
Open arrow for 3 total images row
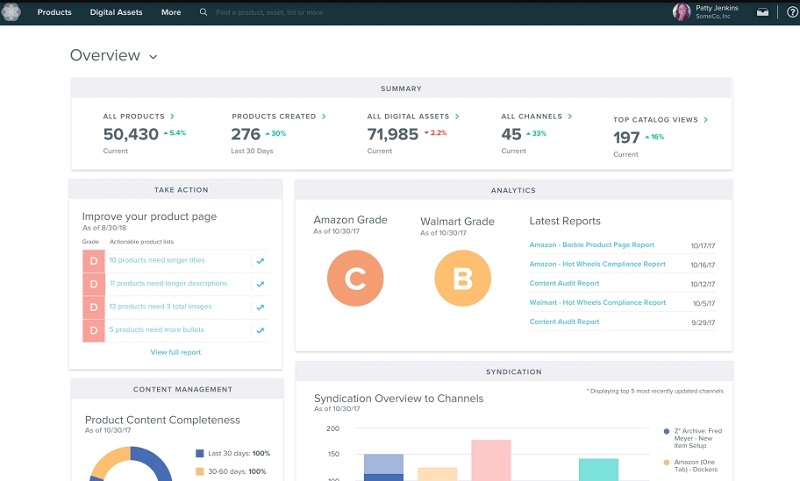[260, 307]
